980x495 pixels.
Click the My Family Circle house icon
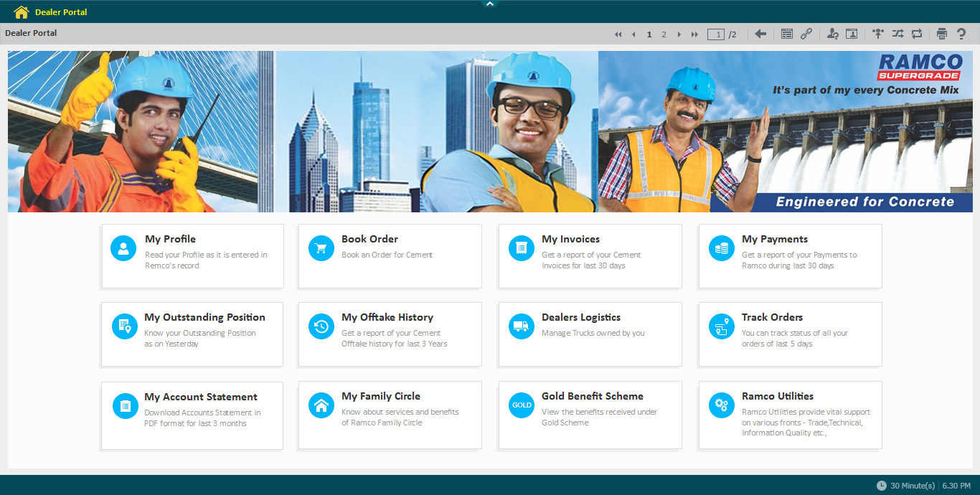(x=321, y=405)
